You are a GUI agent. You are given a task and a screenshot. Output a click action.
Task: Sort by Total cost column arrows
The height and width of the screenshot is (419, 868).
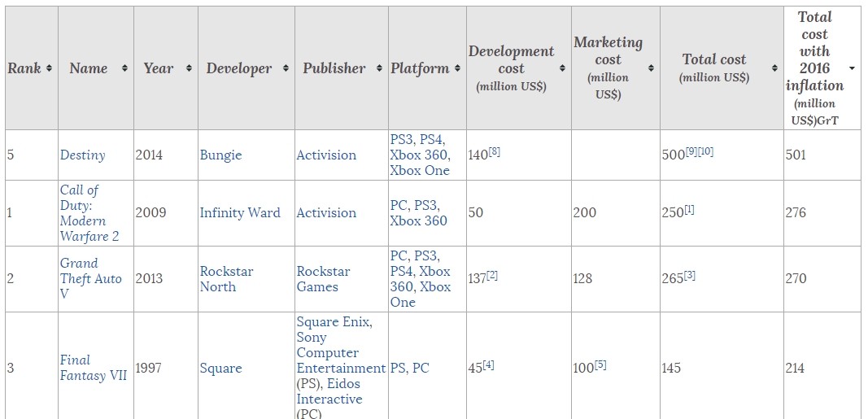tap(774, 68)
